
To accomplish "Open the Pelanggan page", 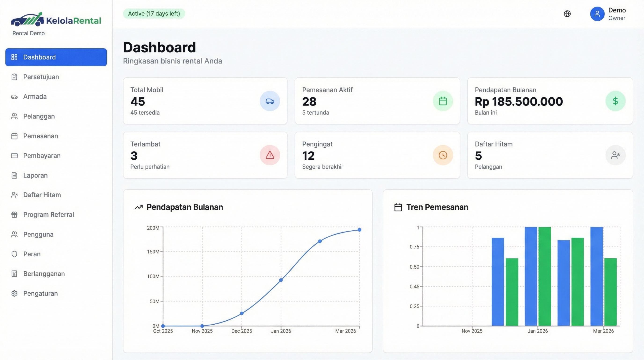I will [x=39, y=116].
